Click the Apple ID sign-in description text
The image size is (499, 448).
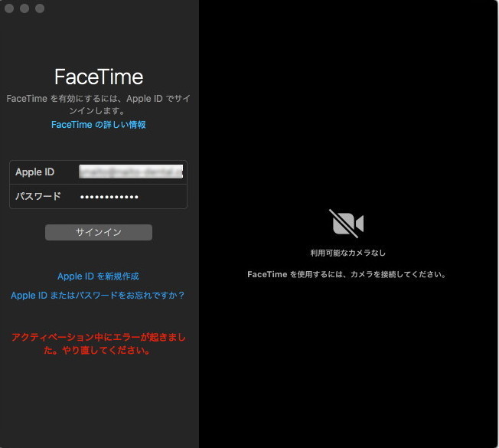click(98, 104)
